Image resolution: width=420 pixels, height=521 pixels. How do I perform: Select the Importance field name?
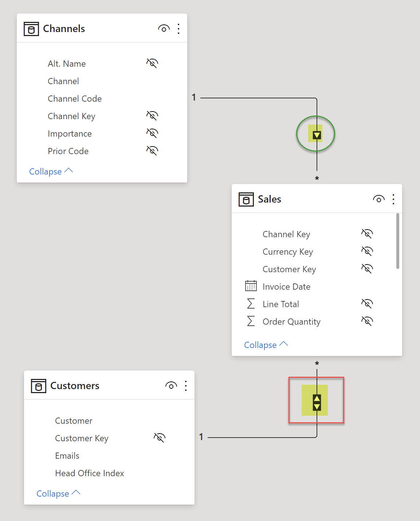point(70,134)
